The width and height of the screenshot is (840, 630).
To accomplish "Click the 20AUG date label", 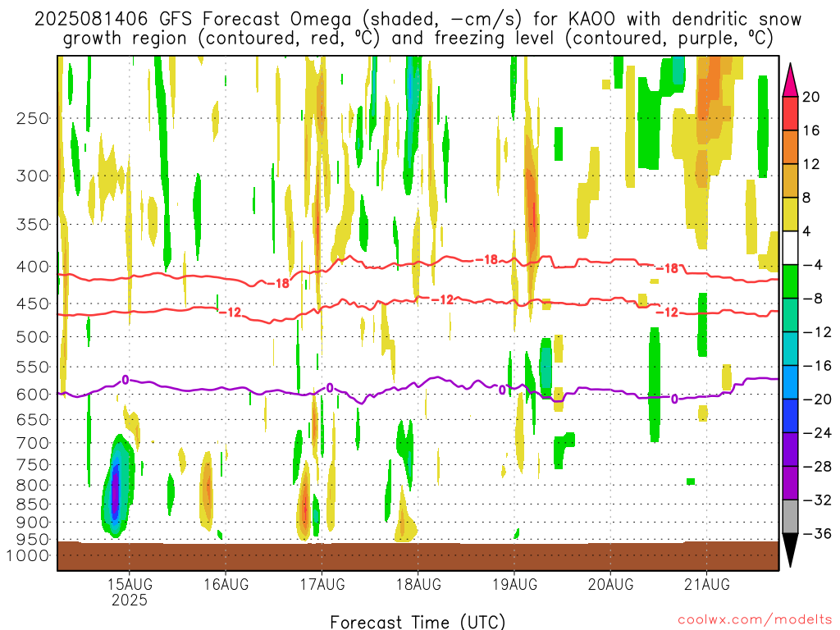I will pos(610,584).
